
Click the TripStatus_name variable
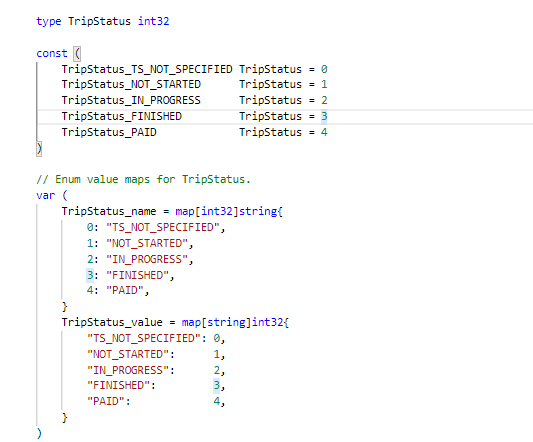[x=109, y=211]
